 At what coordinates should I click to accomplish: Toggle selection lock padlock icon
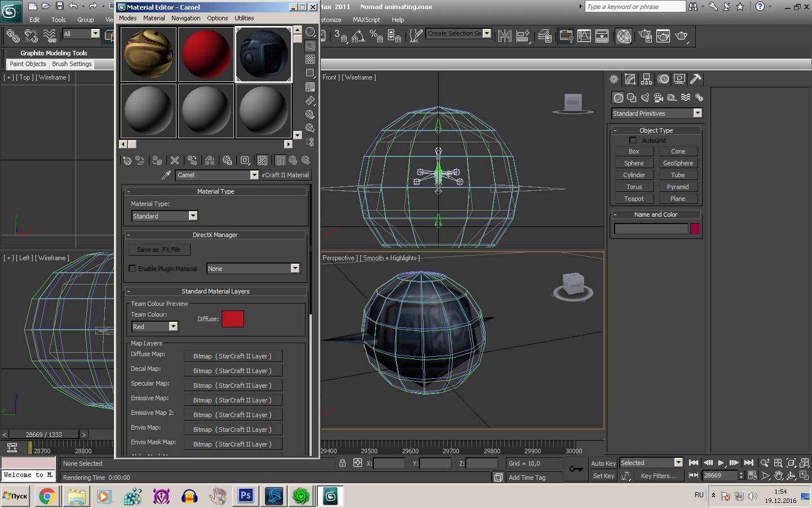pyautogui.click(x=342, y=463)
